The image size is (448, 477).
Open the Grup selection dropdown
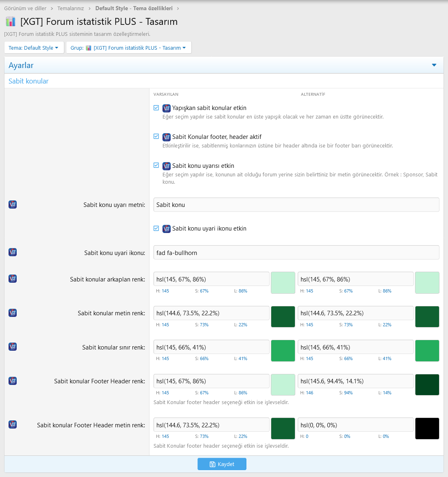tap(129, 48)
